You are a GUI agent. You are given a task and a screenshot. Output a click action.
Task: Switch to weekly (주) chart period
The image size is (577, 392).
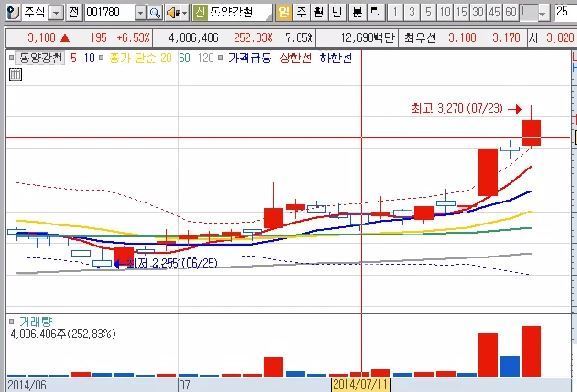302,13
